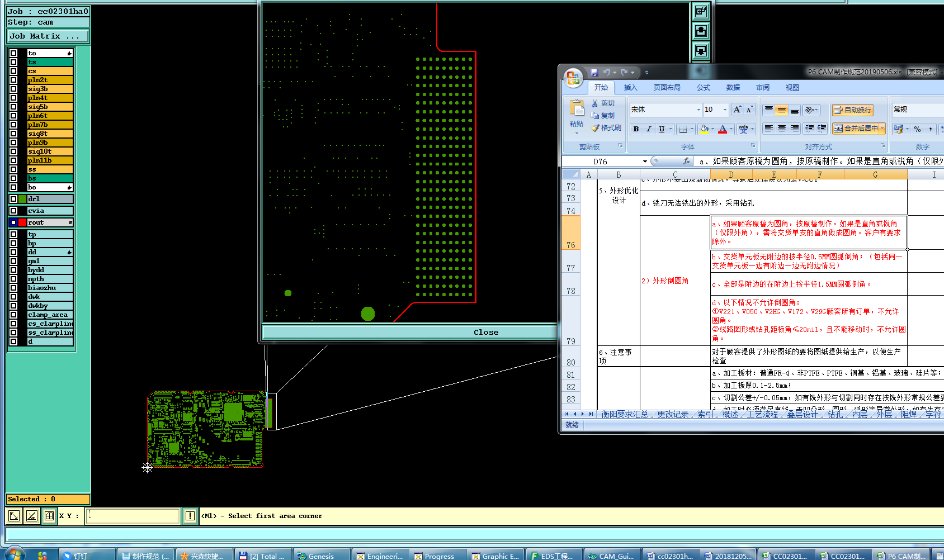This screenshot has height=560, width=944.
Task: Click the 自动换行 wrap text button
Action: (x=852, y=110)
